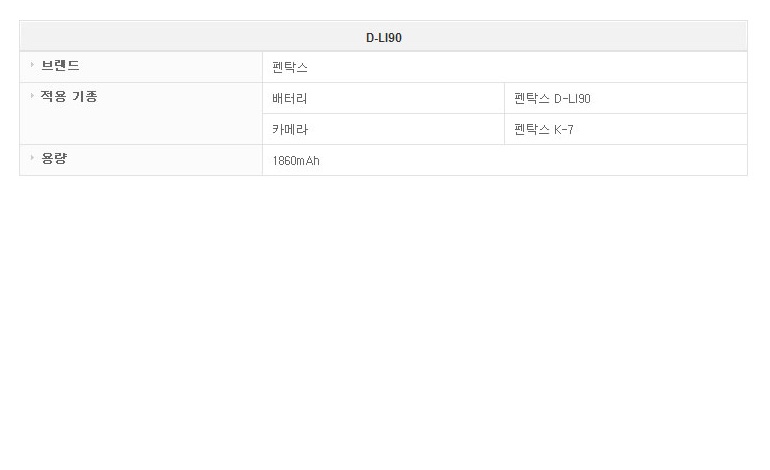Select the 1860mAh capacity value
The width and height of the screenshot is (770, 470).
tap(296, 161)
